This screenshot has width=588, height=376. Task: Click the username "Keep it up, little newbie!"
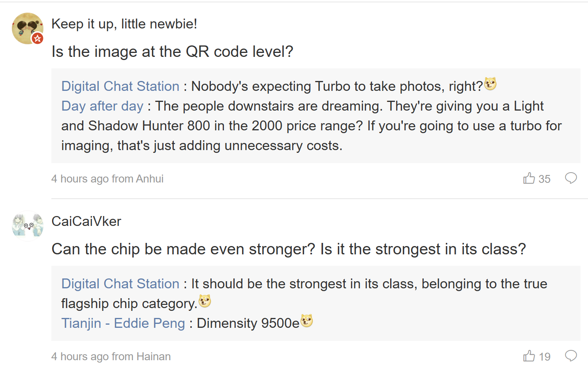tap(124, 24)
